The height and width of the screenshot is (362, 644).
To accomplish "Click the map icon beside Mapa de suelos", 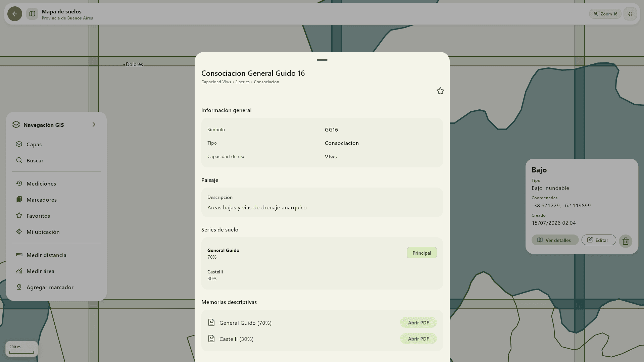I will [32, 14].
